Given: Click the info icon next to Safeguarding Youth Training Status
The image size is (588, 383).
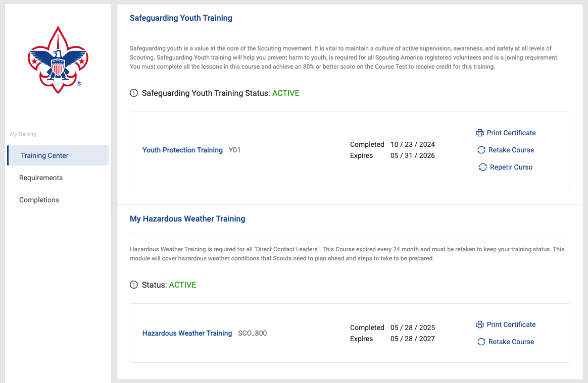Looking at the screenshot, I should pyautogui.click(x=134, y=93).
